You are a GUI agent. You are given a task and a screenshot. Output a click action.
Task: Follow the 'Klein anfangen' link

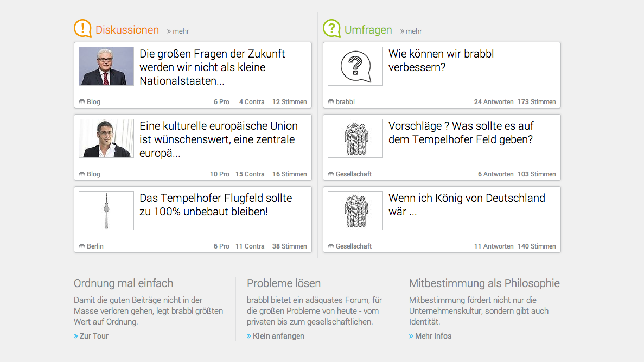(276, 336)
